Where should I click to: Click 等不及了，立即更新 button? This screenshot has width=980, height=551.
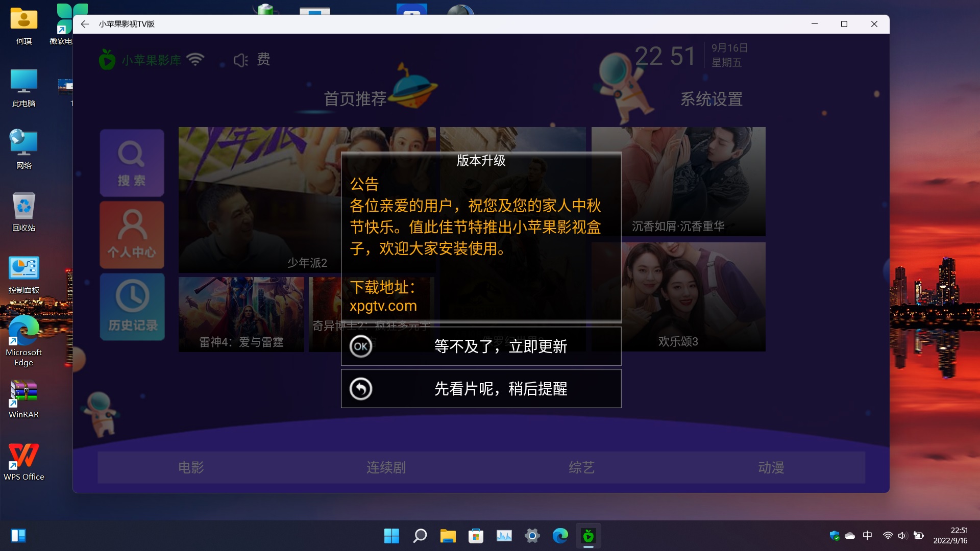pyautogui.click(x=500, y=346)
